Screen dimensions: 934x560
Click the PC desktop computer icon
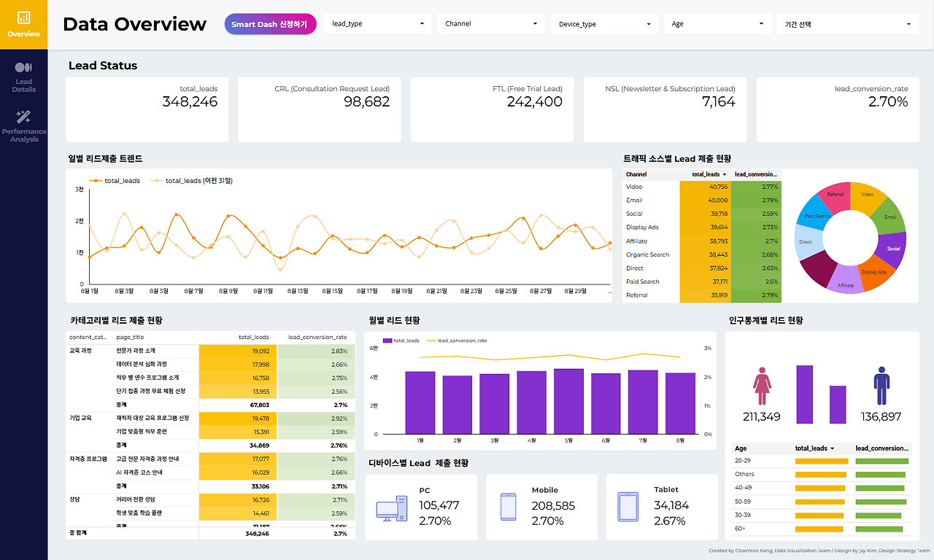pyautogui.click(x=392, y=507)
